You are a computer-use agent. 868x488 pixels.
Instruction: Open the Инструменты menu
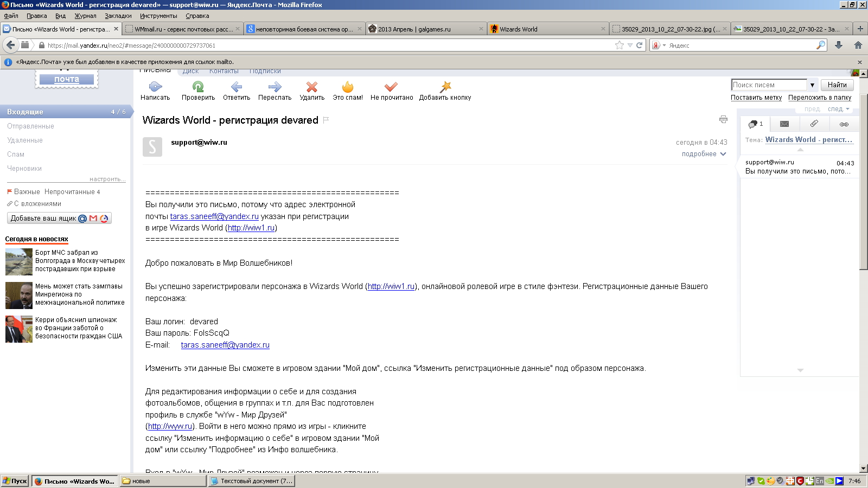158,16
